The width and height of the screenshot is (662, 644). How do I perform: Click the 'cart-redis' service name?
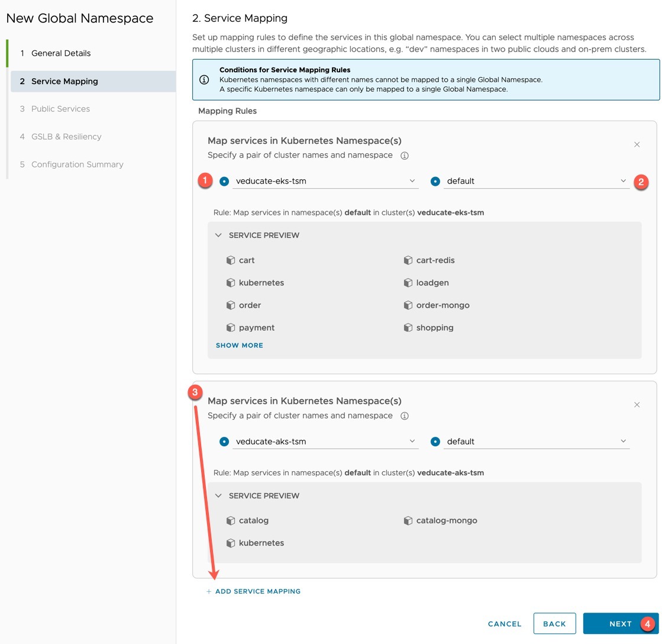pyautogui.click(x=435, y=260)
